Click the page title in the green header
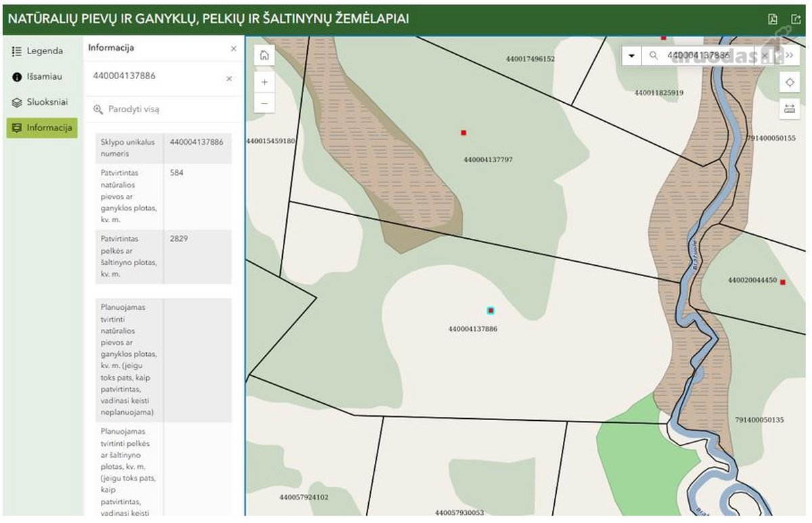The width and height of the screenshot is (812, 523). pos(208,19)
